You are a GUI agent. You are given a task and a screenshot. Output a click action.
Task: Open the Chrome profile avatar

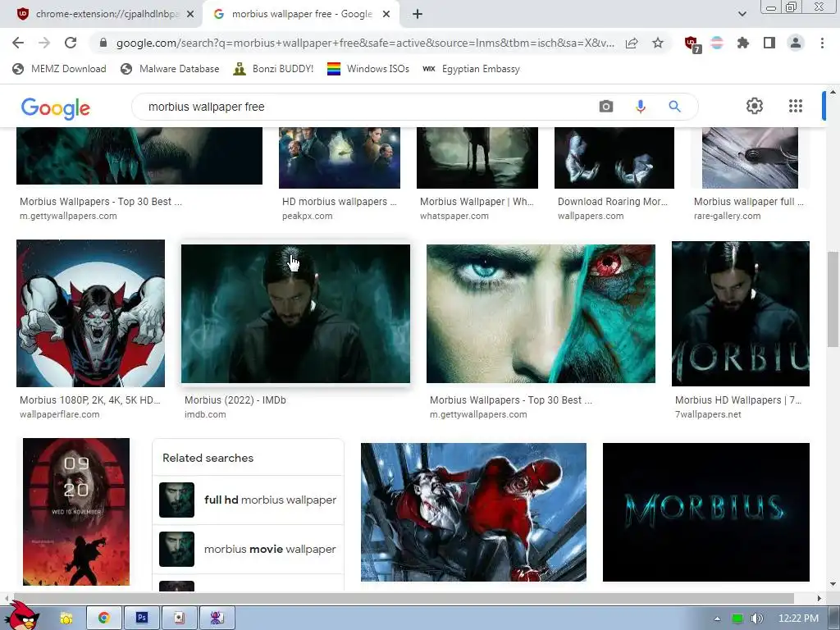pyautogui.click(x=796, y=43)
